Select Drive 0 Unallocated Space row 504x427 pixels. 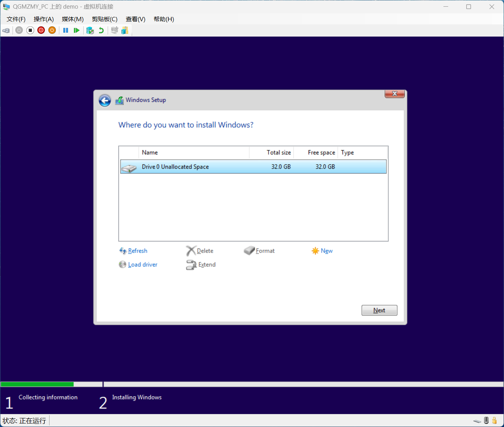253,167
